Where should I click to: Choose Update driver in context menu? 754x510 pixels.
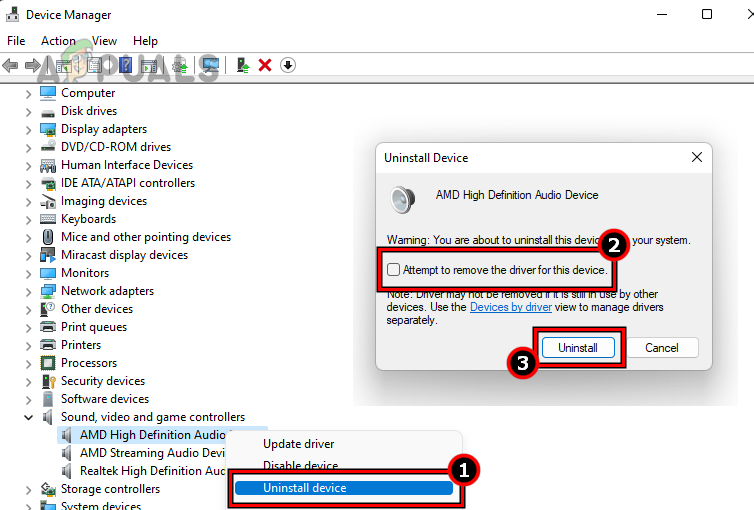[x=299, y=444]
